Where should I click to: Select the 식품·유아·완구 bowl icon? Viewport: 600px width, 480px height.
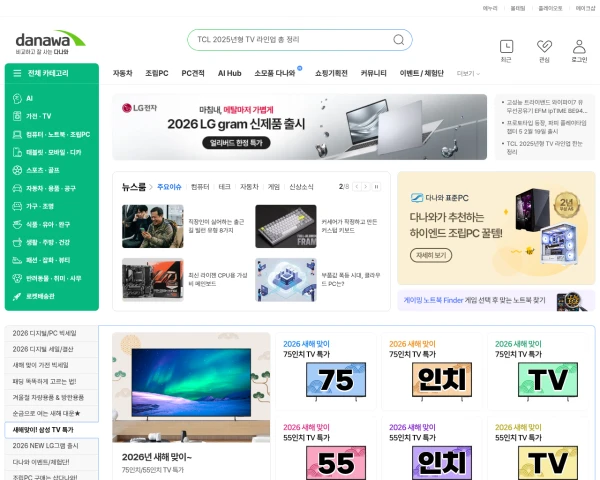[17, 224]
